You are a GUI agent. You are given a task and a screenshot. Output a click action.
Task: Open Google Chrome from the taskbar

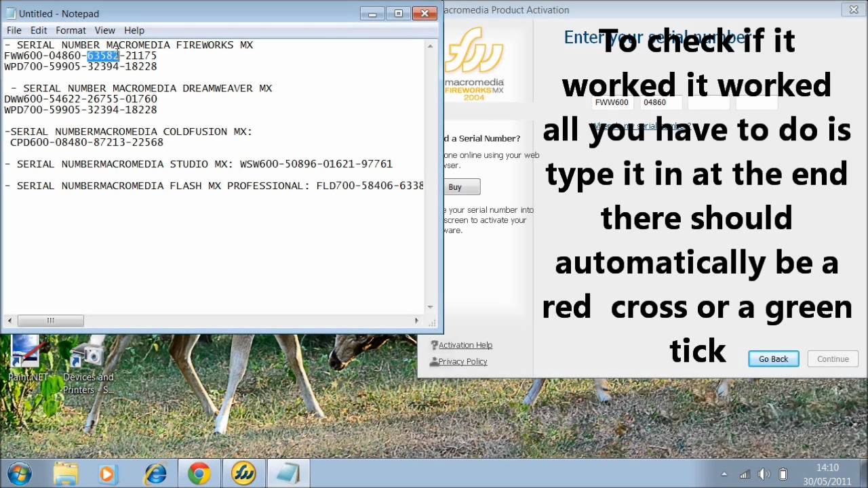coord(199,473)
